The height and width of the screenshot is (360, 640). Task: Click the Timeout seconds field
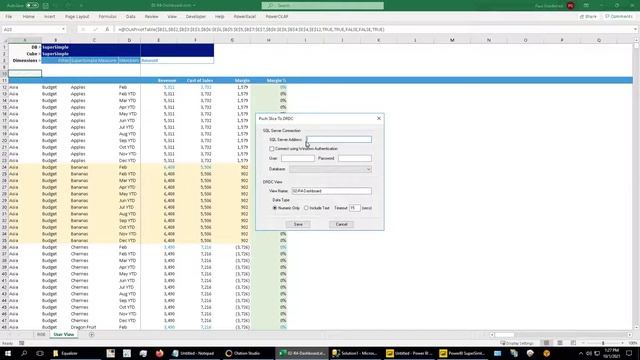(354, 208)
